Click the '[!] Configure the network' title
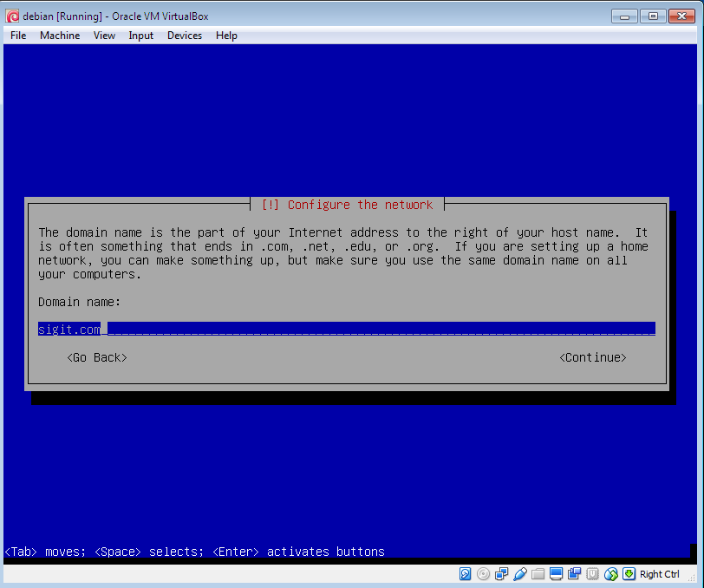The width and height of the screenshot is (704, 588). tap(347, 205)
